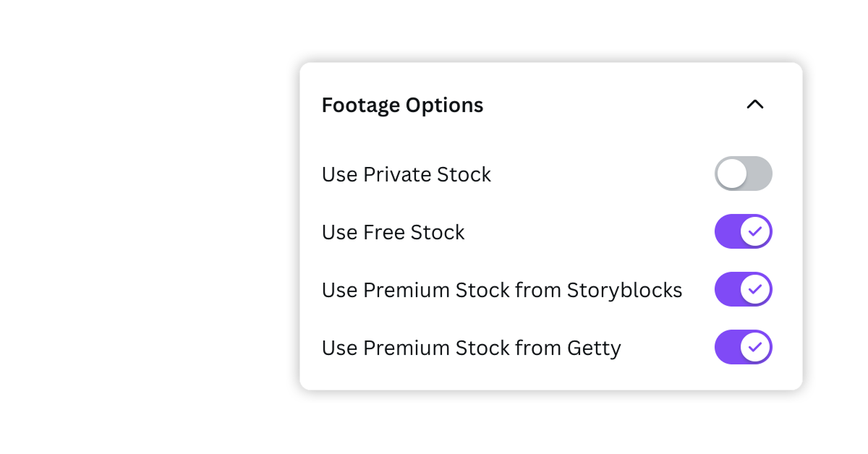Click the white knob of Private Stock switch
868x454 pixels.
click(x=733, y=174)
